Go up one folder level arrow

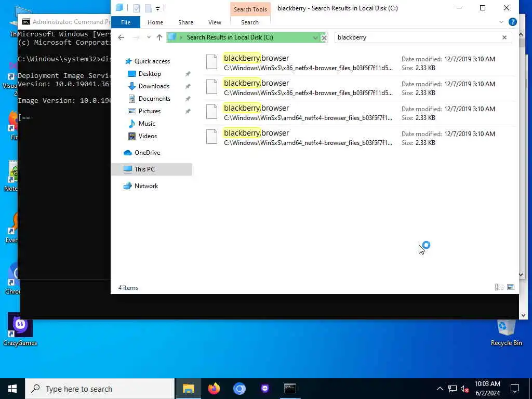pyautogui.click(x=159, y=37)
